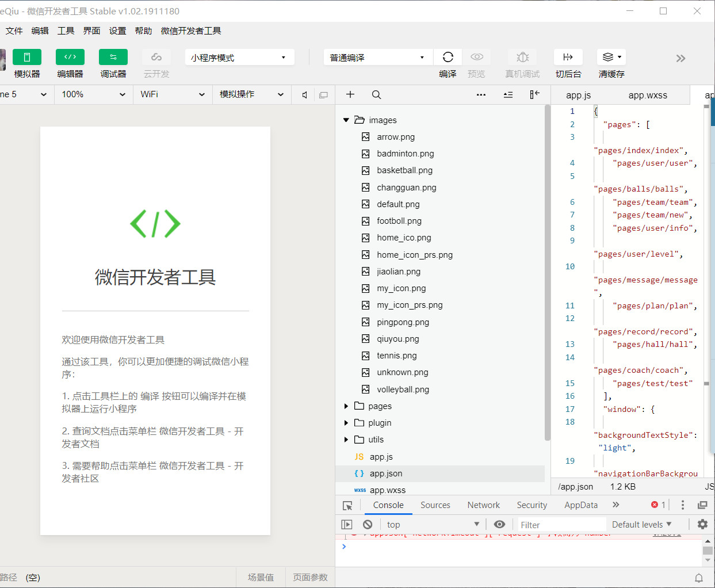The height and width of the screenshot is (588, 715).
Task: Open the 编辑 menu
Action: [40, 31]
